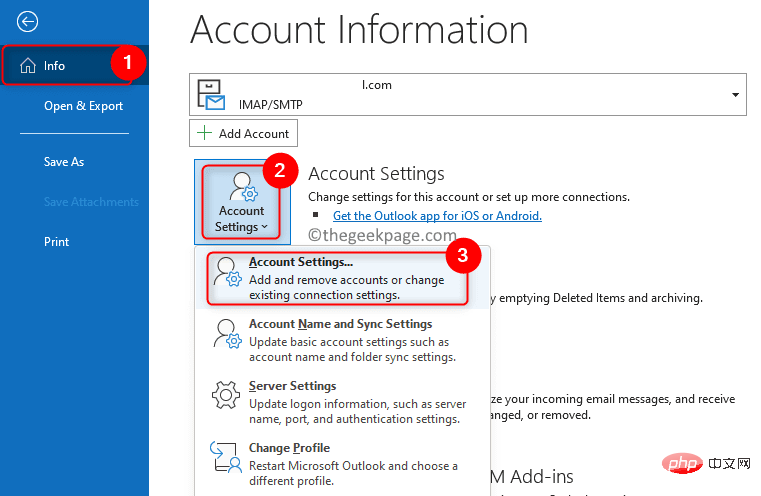Open Get the Outlook app link

pyautogui.click(x=437, y=215)
